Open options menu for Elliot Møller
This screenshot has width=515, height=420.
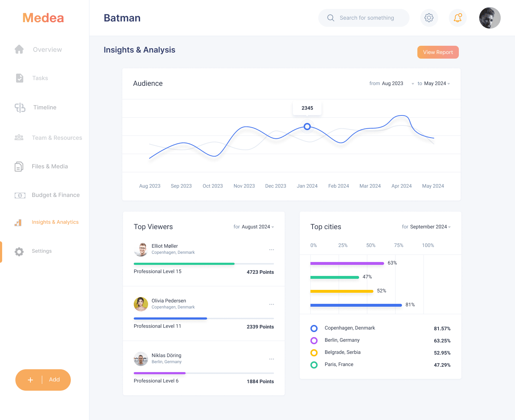click(x=271, y=249)
